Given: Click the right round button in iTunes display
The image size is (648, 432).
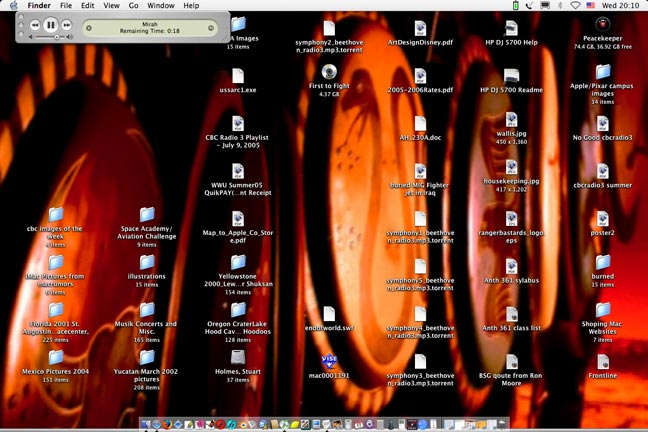Looking at the screenshot, I should pyautogui.click(x=211, y=28).
